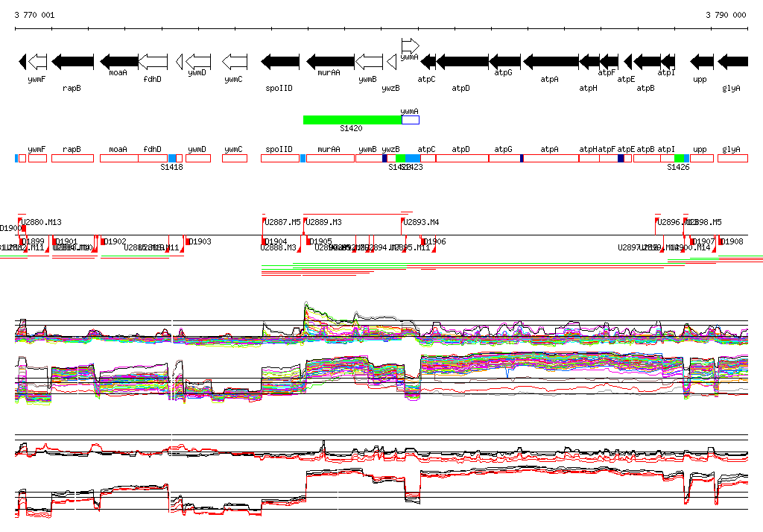This screenshot has height=532, width=763.
Task: Click the small black atpE gene arrow
Action: 627,62
